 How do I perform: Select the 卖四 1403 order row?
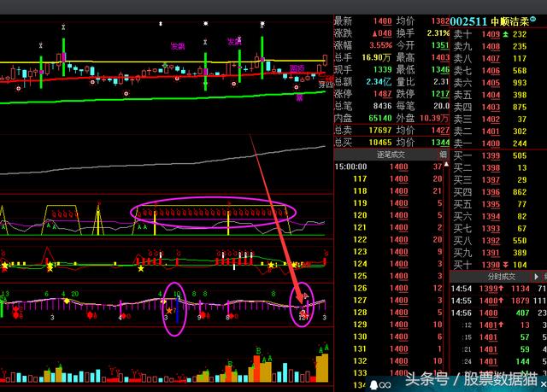(x=490, y=107)
